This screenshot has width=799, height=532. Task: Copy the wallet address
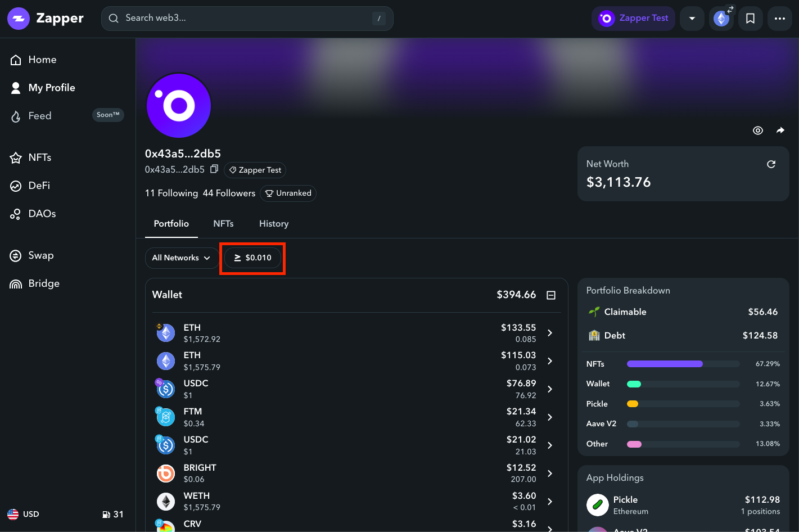tap(214, 169)
